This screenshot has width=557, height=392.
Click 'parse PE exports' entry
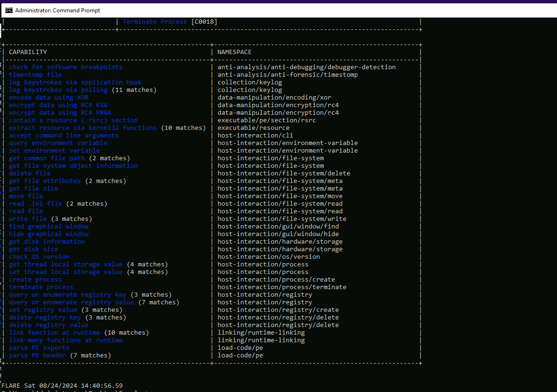[39, 348]
